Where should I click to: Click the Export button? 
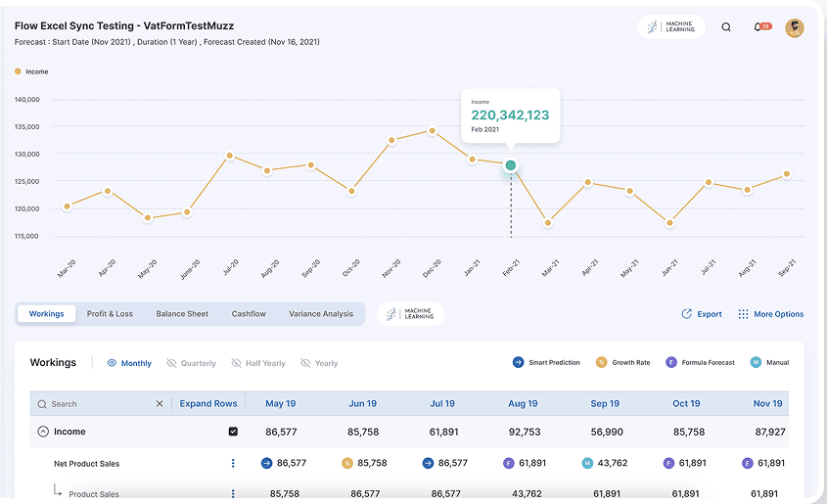pos(702,314)
